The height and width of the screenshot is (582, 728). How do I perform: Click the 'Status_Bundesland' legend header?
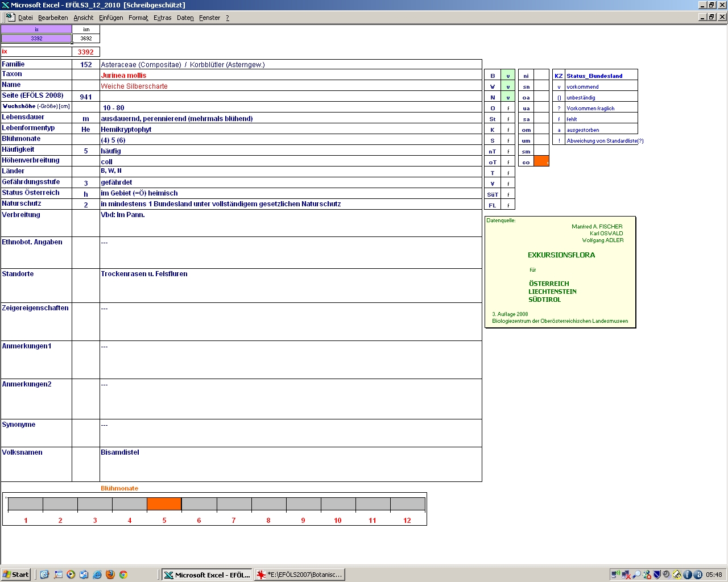(594, 76)
